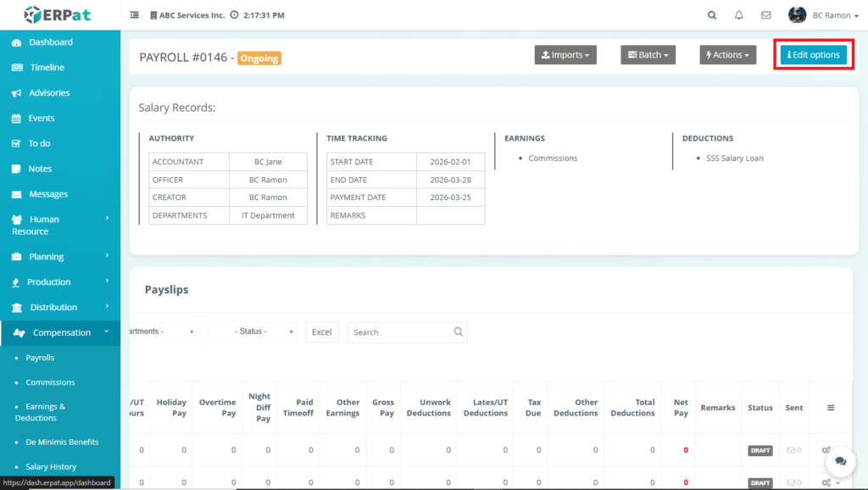
Task: Collapse the Compensation sidebar section
Action: 61,332
